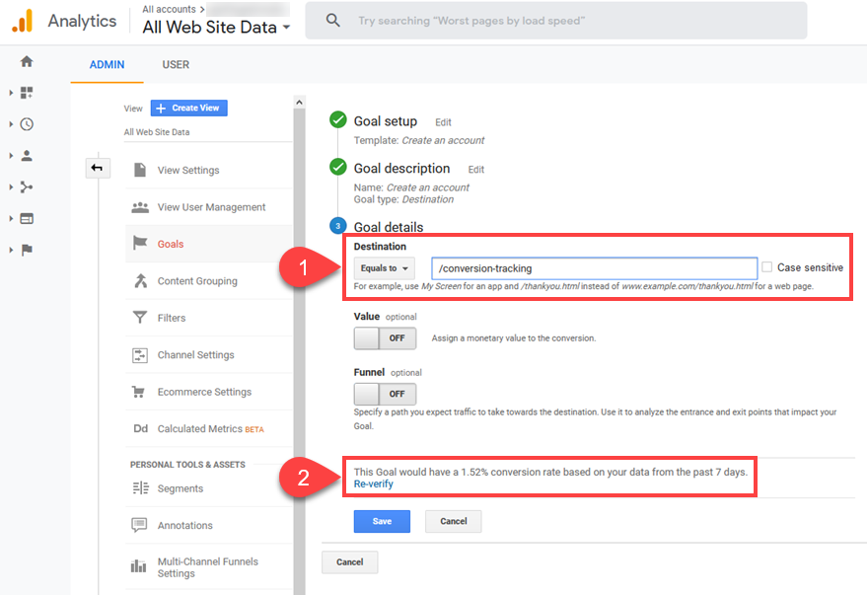Enable the Case sensitive checkbox

pos(766,267)
